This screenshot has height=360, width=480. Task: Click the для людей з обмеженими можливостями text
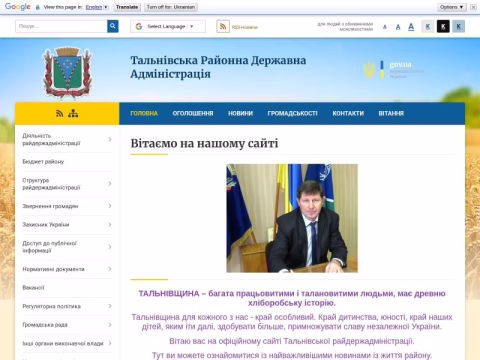(x=345, y=27)
